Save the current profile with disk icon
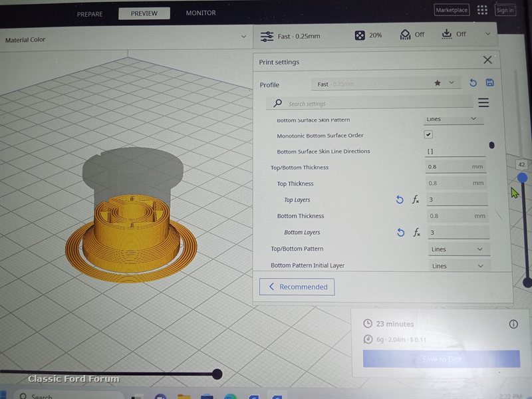This screenshot has height=399, width=532. coord(490,82)
